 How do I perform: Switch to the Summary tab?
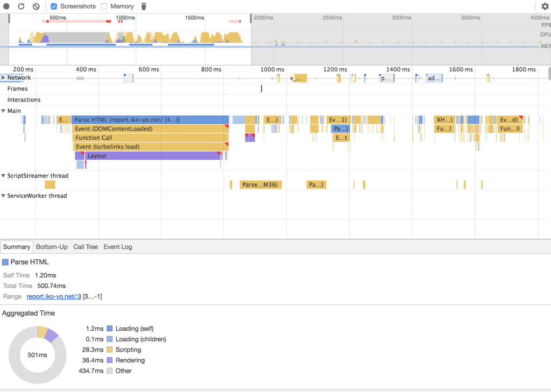[17, 247]
